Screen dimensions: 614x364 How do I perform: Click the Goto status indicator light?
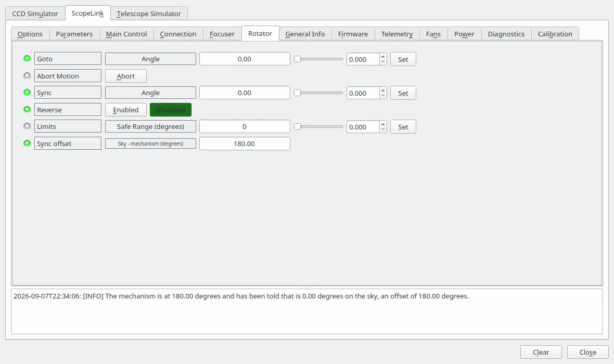tap(27, 59)
